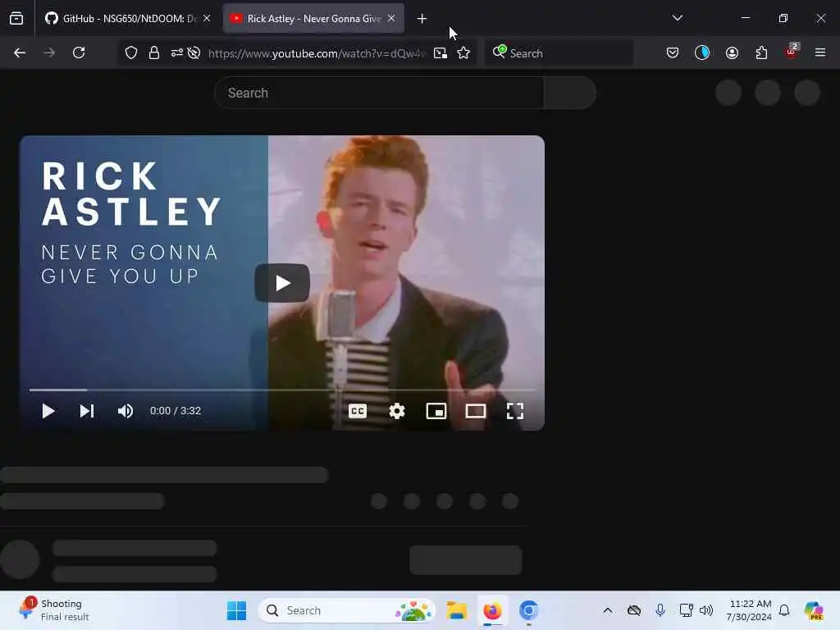Close the GitHub tab
The height and width of the screenshot is (630, 840).
click(207, 18)
